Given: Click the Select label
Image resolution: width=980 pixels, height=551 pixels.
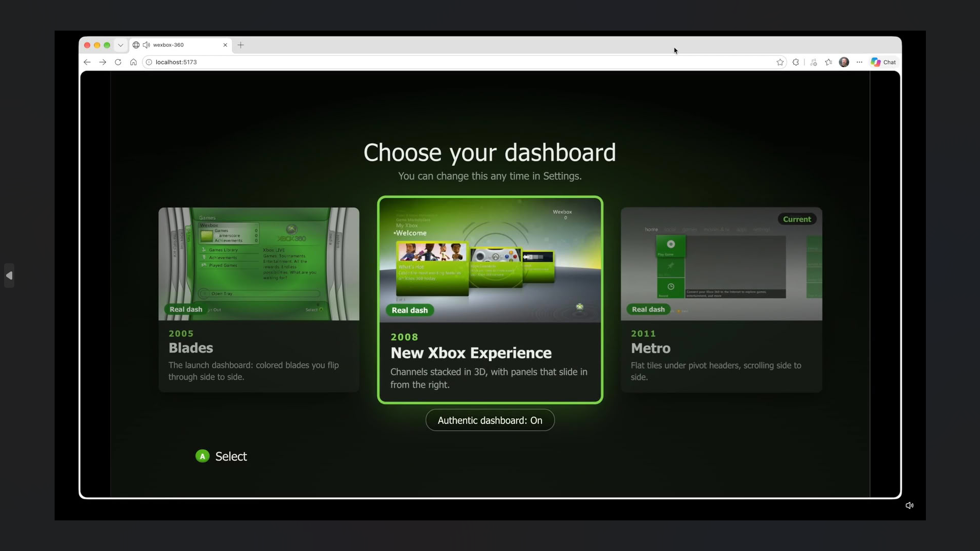Looking at the screenshot, I should (231, 457).
